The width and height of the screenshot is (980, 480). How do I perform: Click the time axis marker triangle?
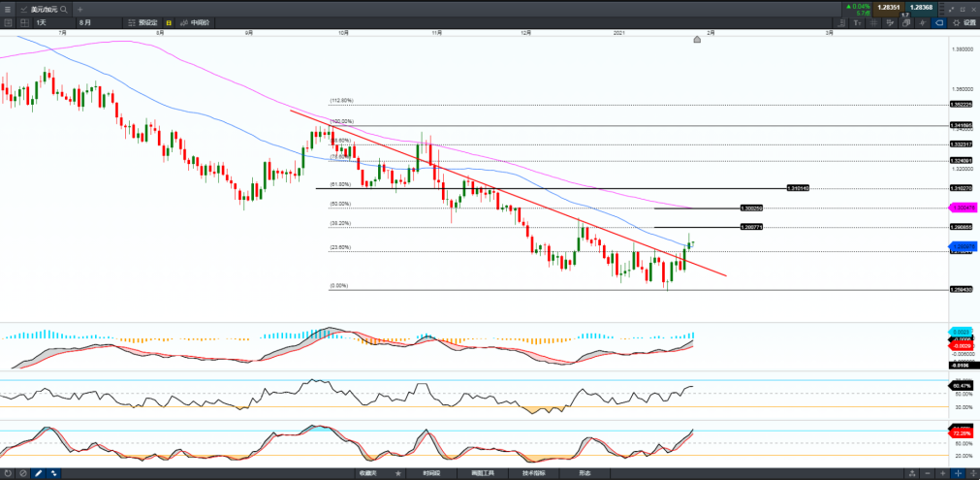coord(697,40)
